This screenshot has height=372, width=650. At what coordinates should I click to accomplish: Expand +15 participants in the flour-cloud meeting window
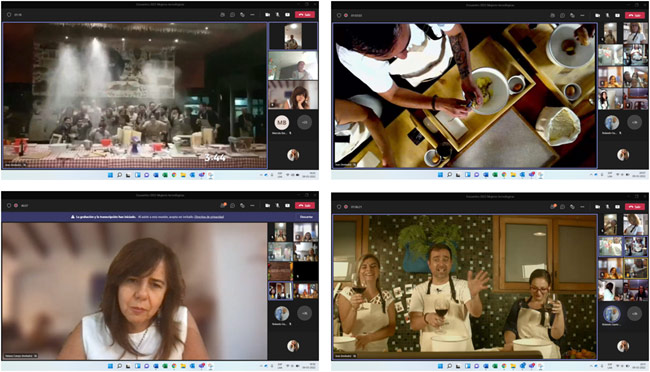(304, 122)
